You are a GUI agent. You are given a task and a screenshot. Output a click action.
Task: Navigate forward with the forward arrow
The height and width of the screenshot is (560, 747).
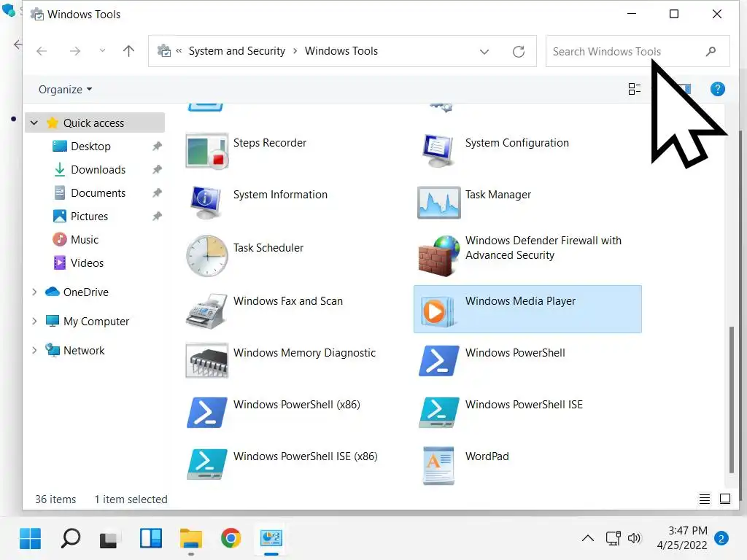point(75,51)
